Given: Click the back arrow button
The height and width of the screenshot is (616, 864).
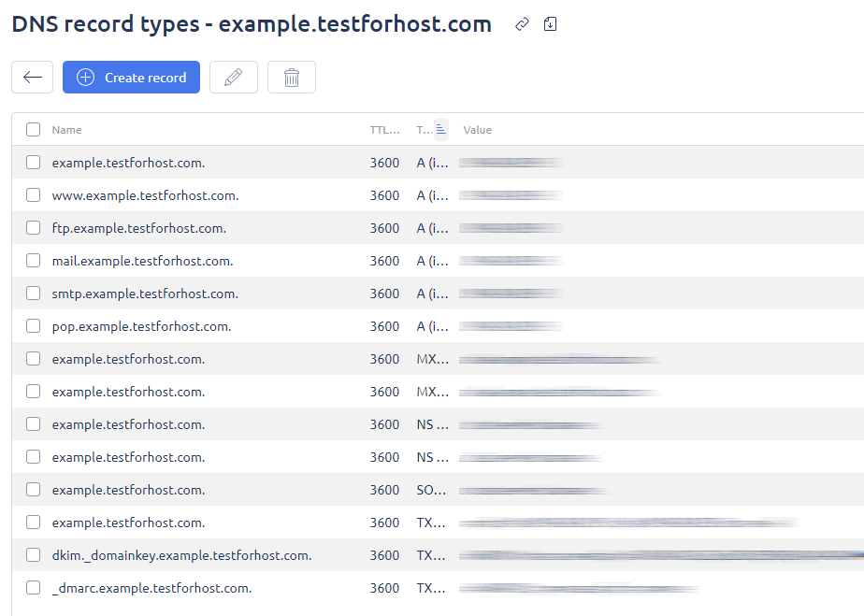Looking at the screenshot, I should tap(32, 78).
